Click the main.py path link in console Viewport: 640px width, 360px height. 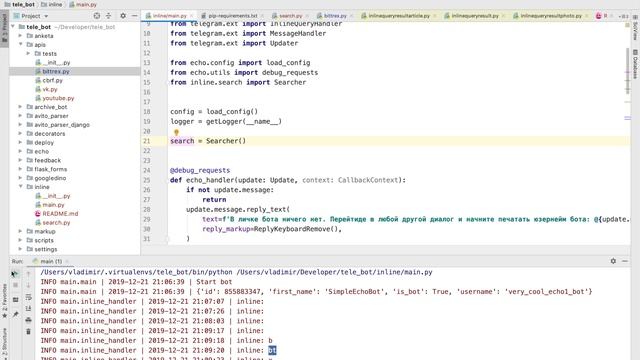(334, 272)
